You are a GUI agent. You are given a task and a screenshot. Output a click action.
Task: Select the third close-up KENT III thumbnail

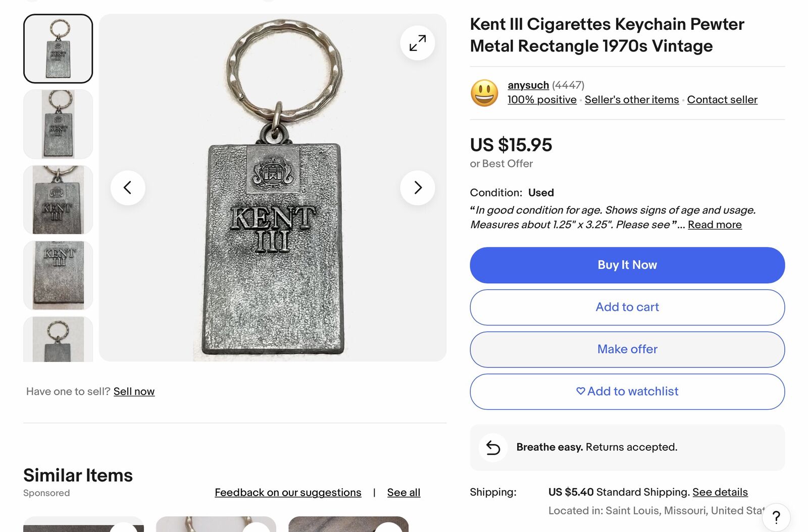click(58, 200)
